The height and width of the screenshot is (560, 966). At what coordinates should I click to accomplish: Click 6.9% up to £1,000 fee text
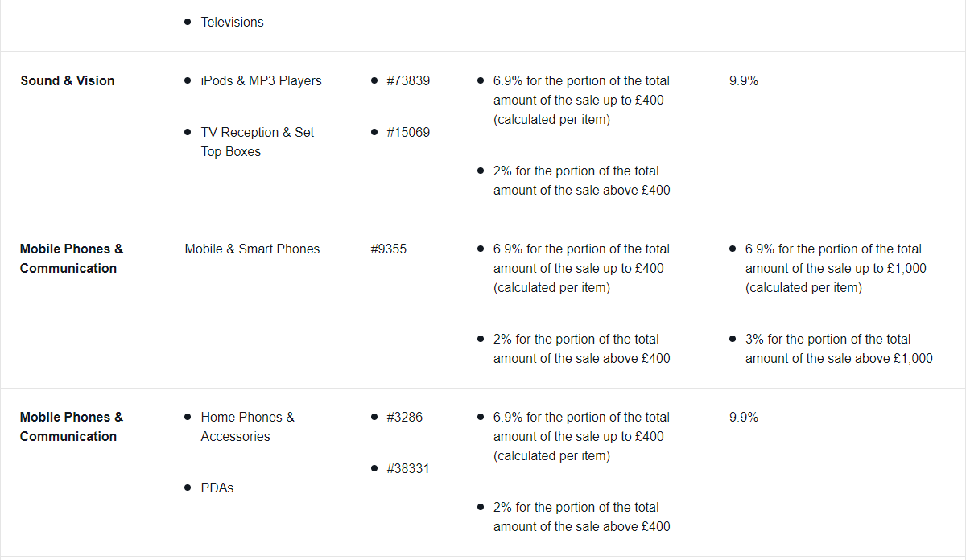836,268
